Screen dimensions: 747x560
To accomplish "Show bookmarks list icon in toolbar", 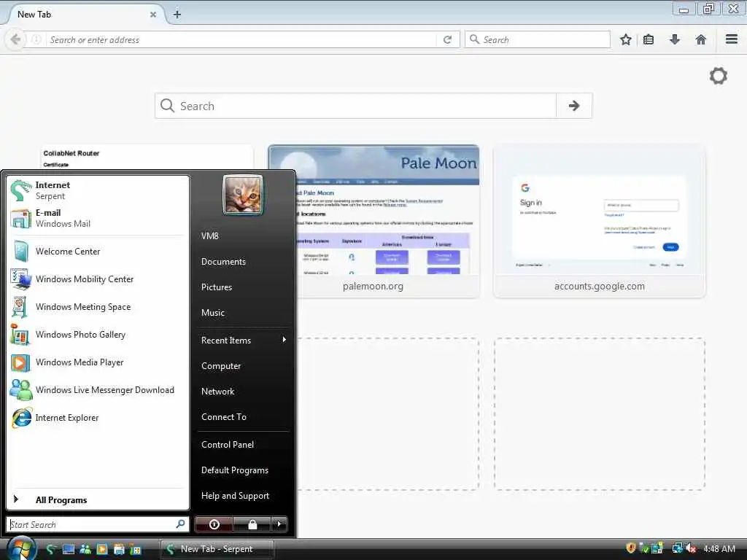I will pos(649,39).
